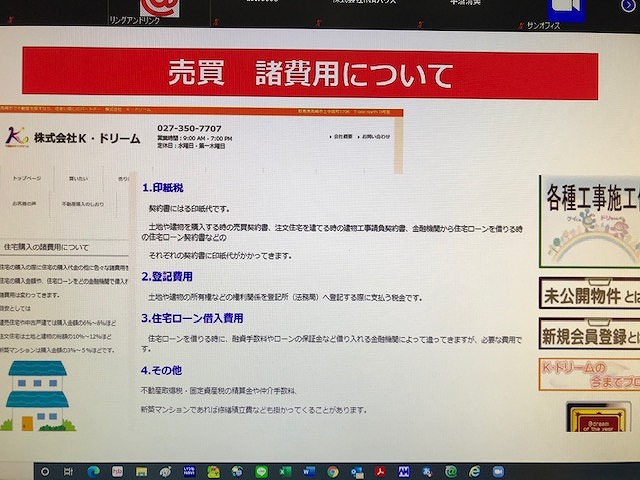
Task: Open the Windows Start search circle icon
Action: (46, 470)
